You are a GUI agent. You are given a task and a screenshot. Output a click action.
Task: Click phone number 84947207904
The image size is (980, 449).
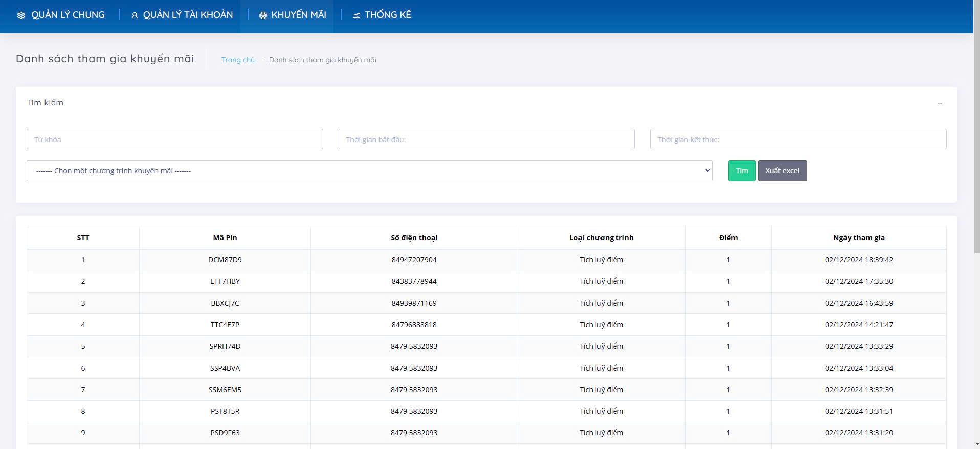414,260
